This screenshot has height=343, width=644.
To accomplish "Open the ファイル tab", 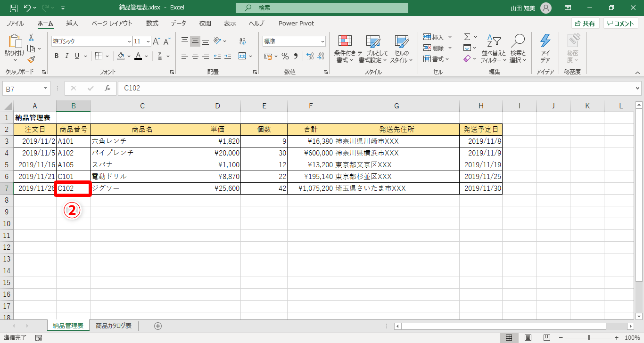I will (15, 23).
